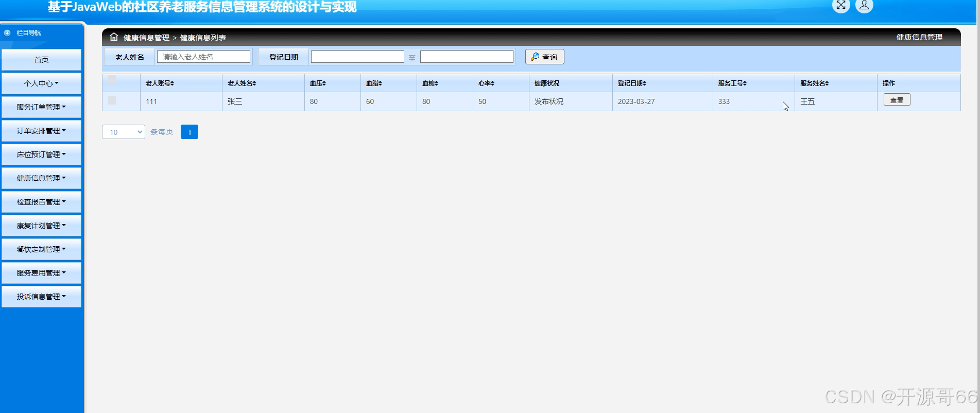Expand the 餐饮定制管理 menu
This screenshot has width=980, height=413.
(41, 249)
